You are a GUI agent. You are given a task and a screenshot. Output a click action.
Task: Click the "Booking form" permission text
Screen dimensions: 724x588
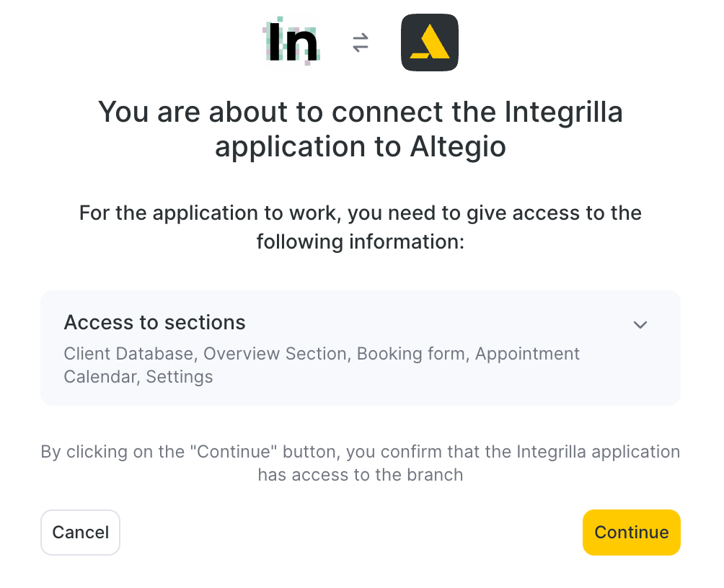(x=411, y=354)
